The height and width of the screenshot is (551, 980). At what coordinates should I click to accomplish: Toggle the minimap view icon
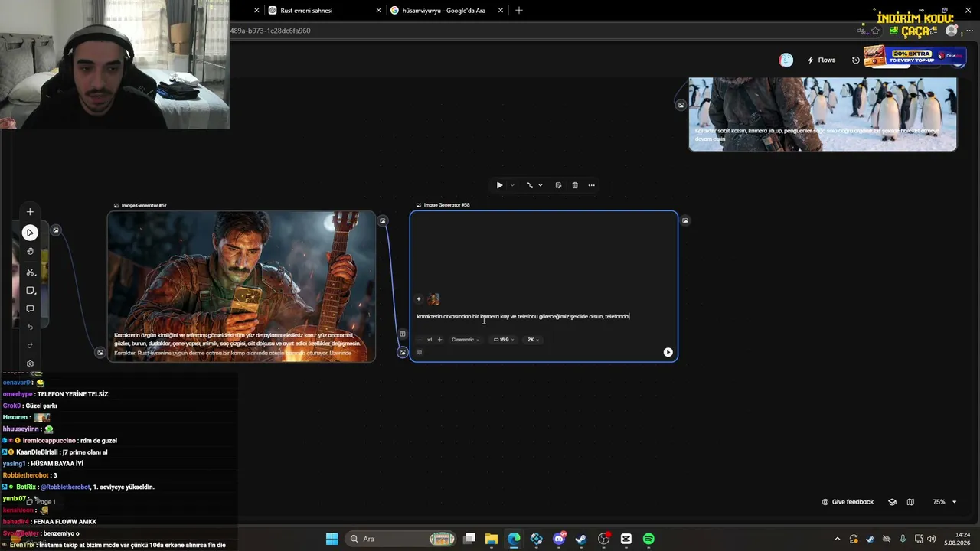click(910, 502)
